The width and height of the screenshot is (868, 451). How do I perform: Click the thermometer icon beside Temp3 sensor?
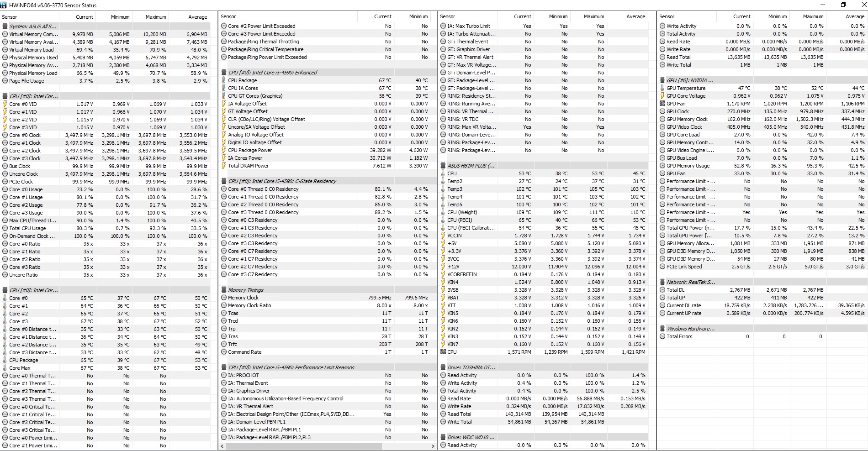pyautogui.click(x=443, y=189)
